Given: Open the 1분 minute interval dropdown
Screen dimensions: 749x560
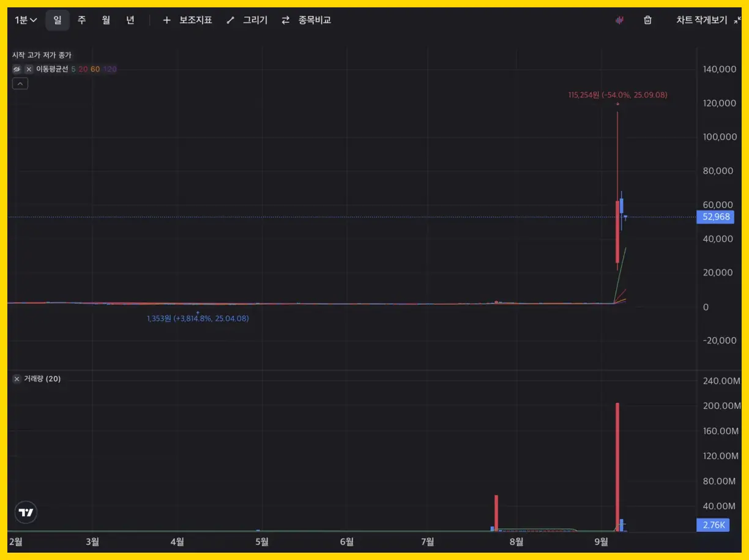Looking at the screenshot, I should pyautogui.click(x=26, y=20).
